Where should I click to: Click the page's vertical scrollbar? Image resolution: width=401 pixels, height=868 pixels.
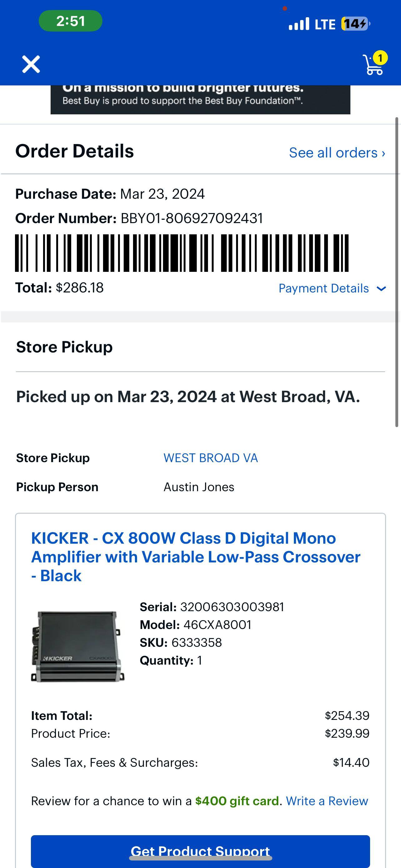pyautogui.click(x=397, y=272)
